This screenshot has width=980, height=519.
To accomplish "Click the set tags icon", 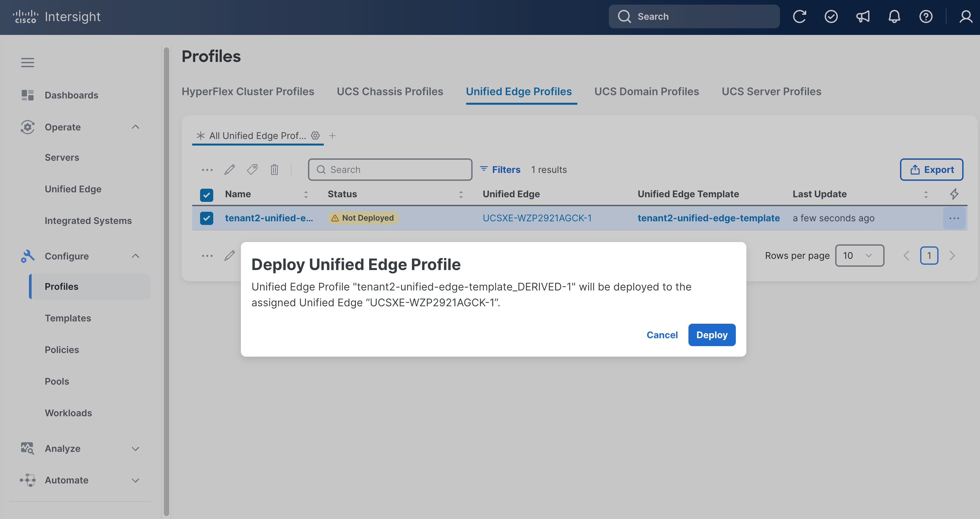I will click(252, 170).
